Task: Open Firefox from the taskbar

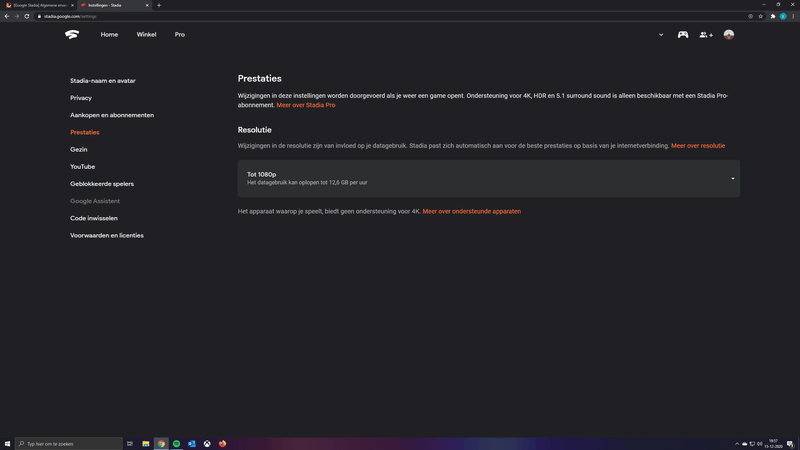Action: coord(222,444)
